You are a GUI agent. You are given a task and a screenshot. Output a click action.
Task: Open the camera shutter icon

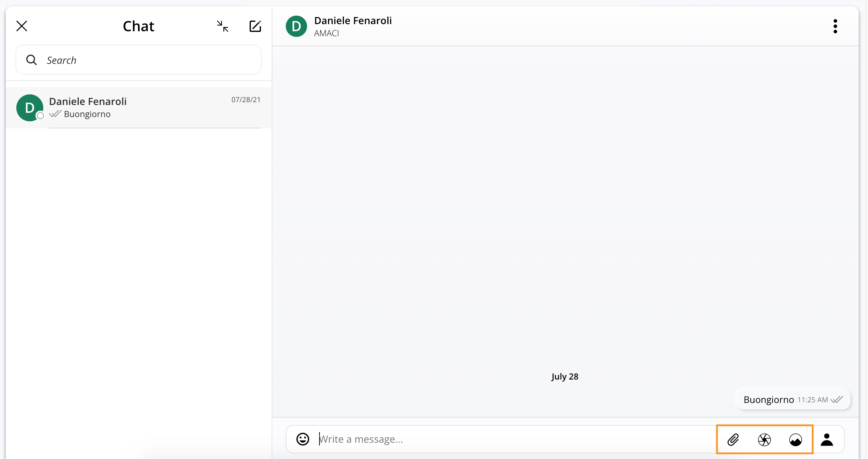tap(764, 439)
